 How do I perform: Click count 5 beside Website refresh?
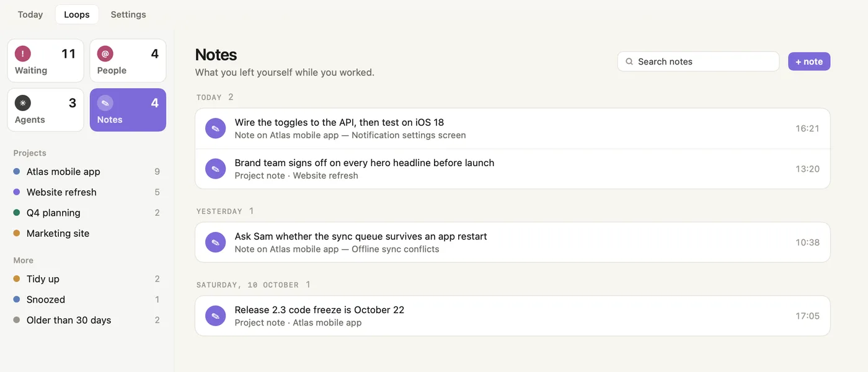[x=157, y=192]
